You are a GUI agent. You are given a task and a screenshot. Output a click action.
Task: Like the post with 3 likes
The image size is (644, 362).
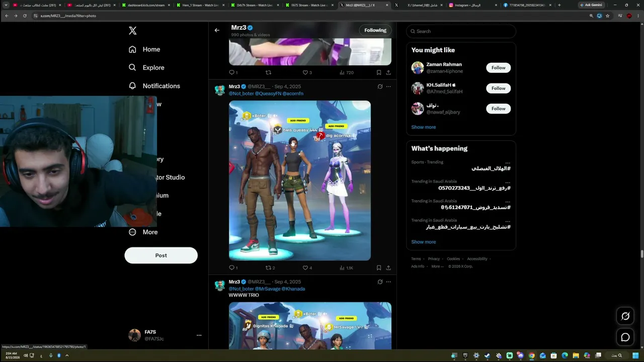pyautogui.click(x=307, y=72)
